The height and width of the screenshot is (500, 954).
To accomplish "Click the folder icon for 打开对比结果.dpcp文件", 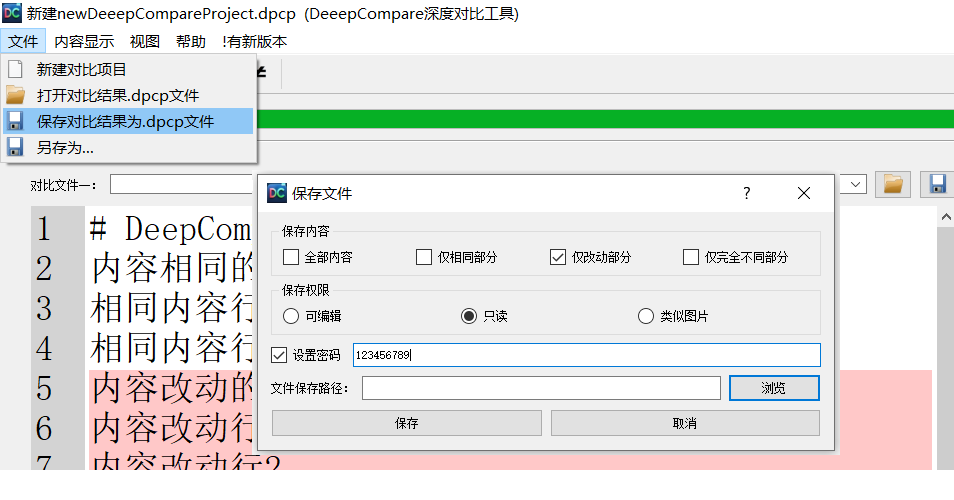I will (15, 96).
